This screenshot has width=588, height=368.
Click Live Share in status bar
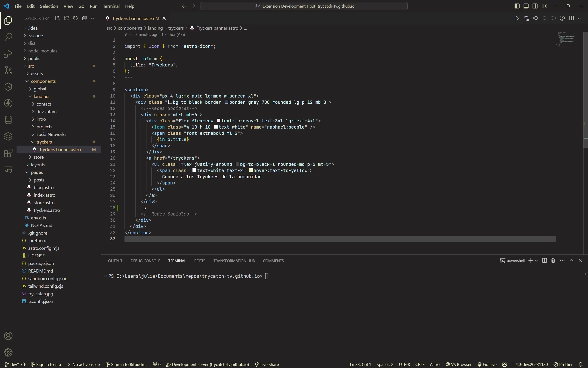pos(266,364)
